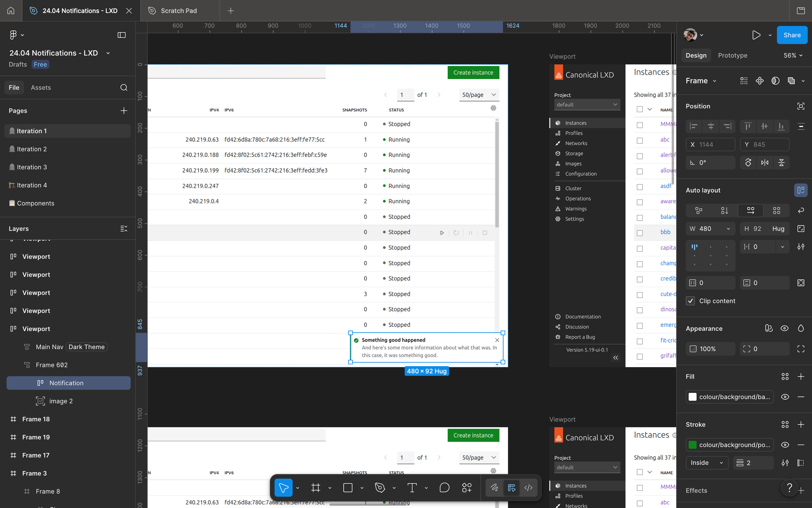Close the Something good happened notification

(497, 340)
